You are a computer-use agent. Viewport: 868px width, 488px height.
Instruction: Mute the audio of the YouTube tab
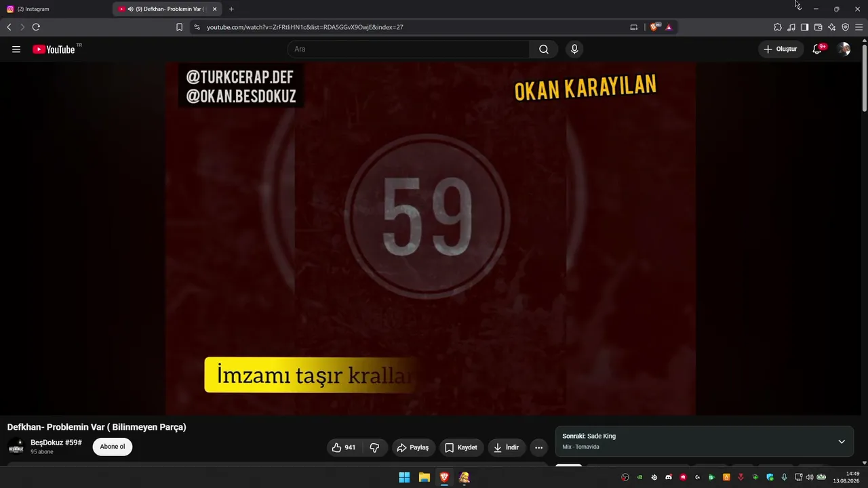pyautogui.click(x=130, y=9)
